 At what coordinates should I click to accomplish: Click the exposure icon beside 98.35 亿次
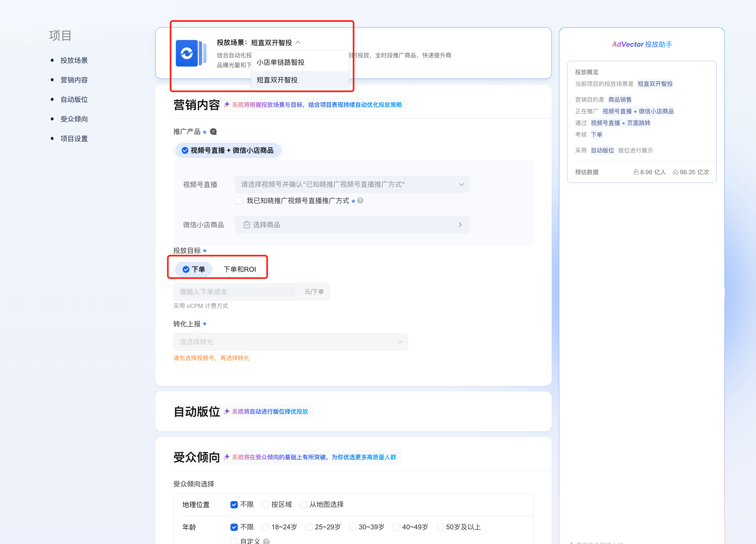point(675,172)
